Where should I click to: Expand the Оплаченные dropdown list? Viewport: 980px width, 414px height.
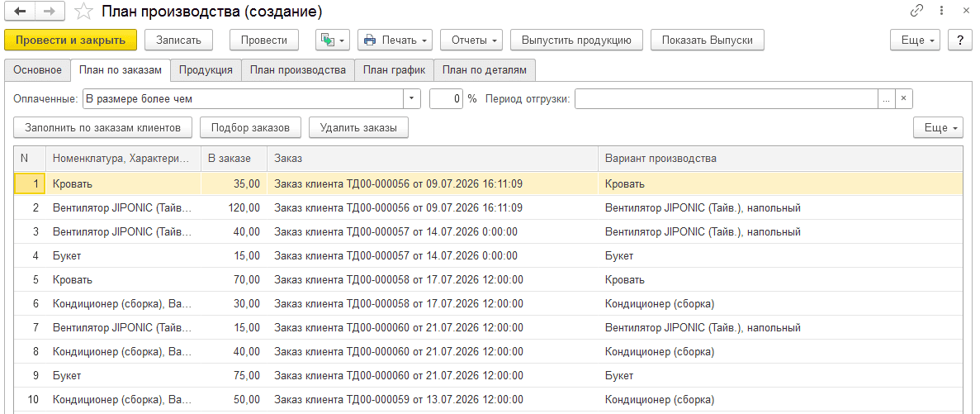(411, 99)
